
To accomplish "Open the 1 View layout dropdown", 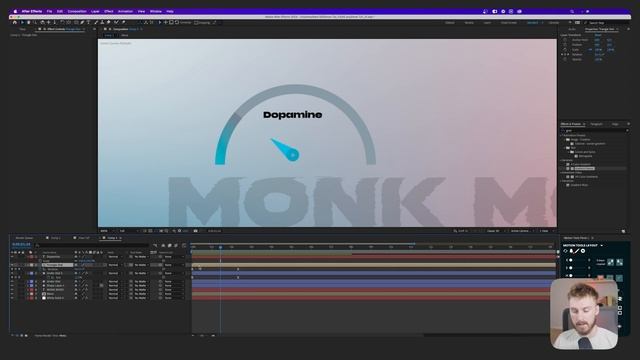I will (546, 231).
